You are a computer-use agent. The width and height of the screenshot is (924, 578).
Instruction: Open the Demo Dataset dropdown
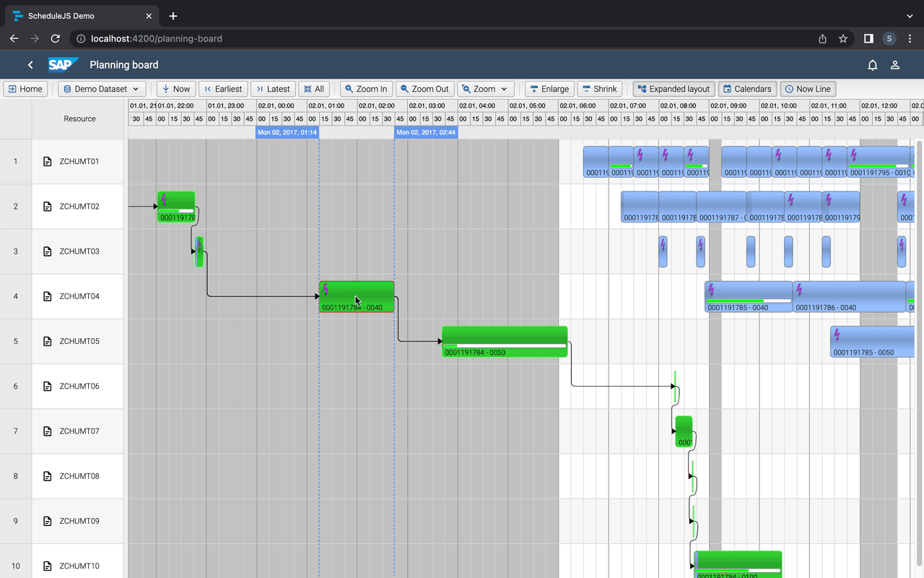click(102, 89)
